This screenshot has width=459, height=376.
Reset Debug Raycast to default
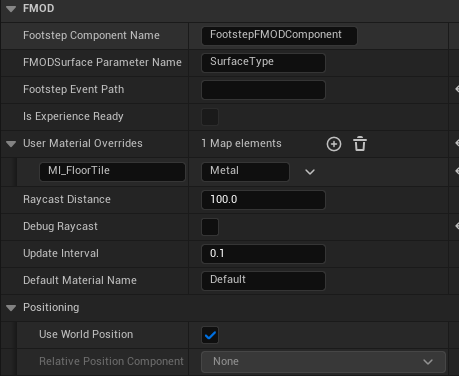457,226
